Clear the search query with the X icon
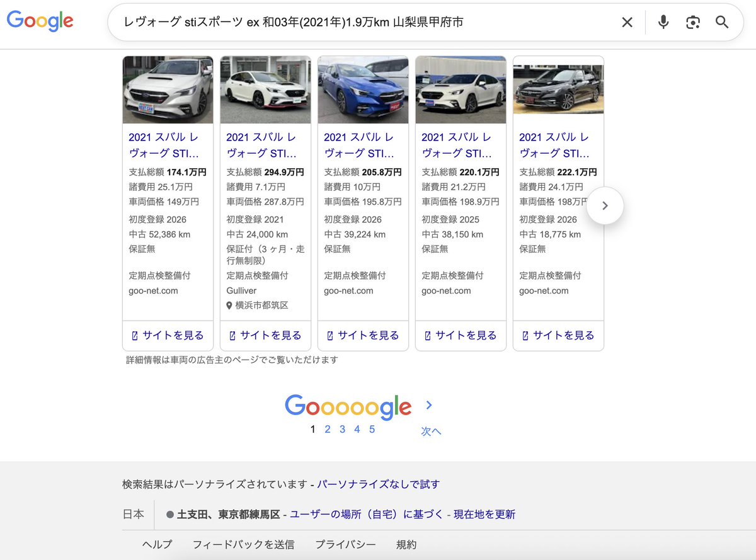The width and height of the screenshot is (756, 560). (627, 22)
